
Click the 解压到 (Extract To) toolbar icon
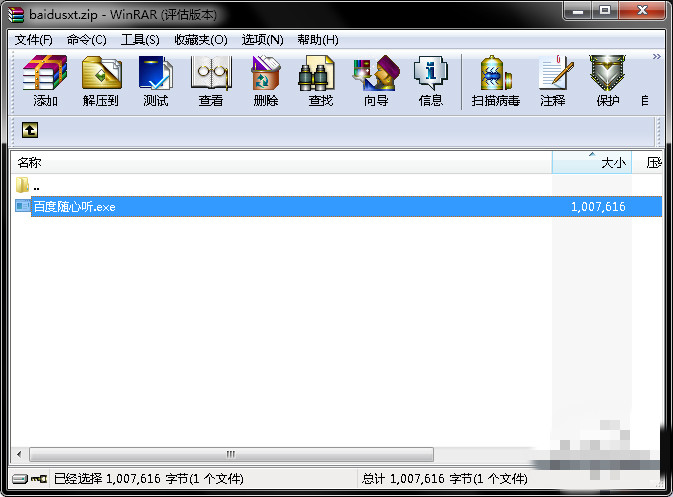(101, 81)
